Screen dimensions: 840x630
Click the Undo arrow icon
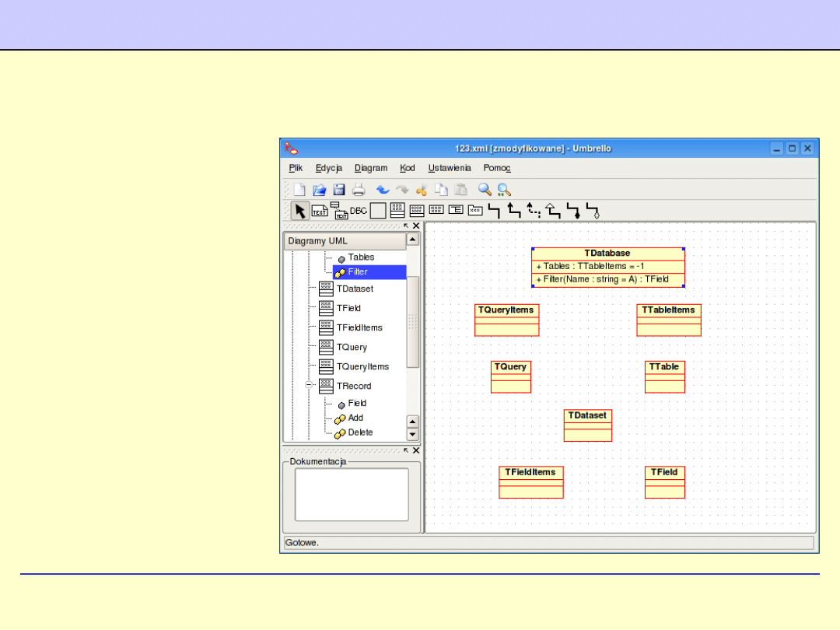click(x=383, y=189)
